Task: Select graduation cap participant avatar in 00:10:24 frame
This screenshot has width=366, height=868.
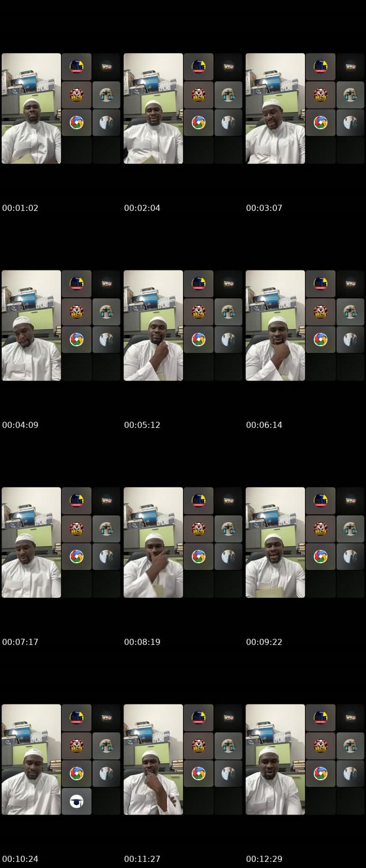Action: coord(77,801)
